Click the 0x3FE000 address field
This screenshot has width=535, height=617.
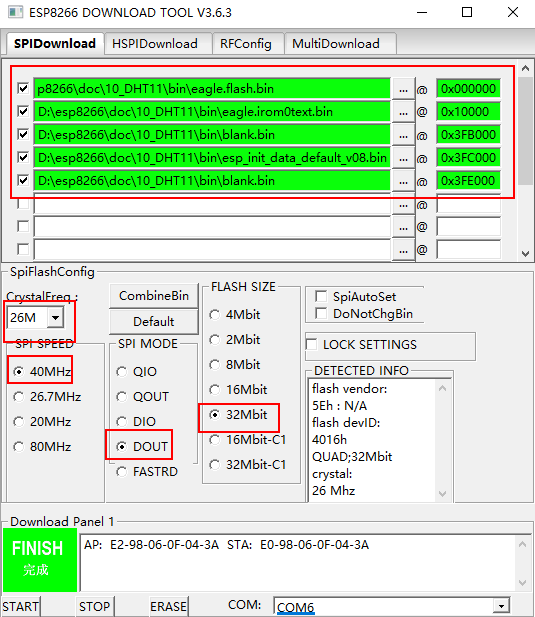coord(468,181)
